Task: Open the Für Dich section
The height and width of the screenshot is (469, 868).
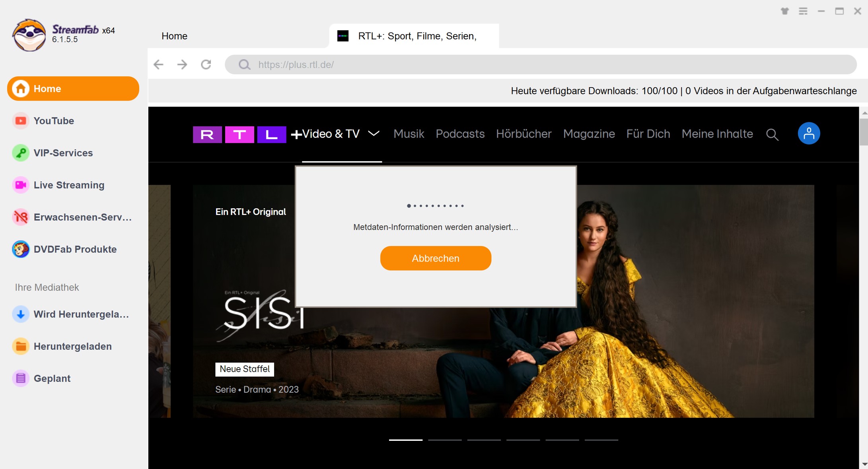Action: [648, 134]
